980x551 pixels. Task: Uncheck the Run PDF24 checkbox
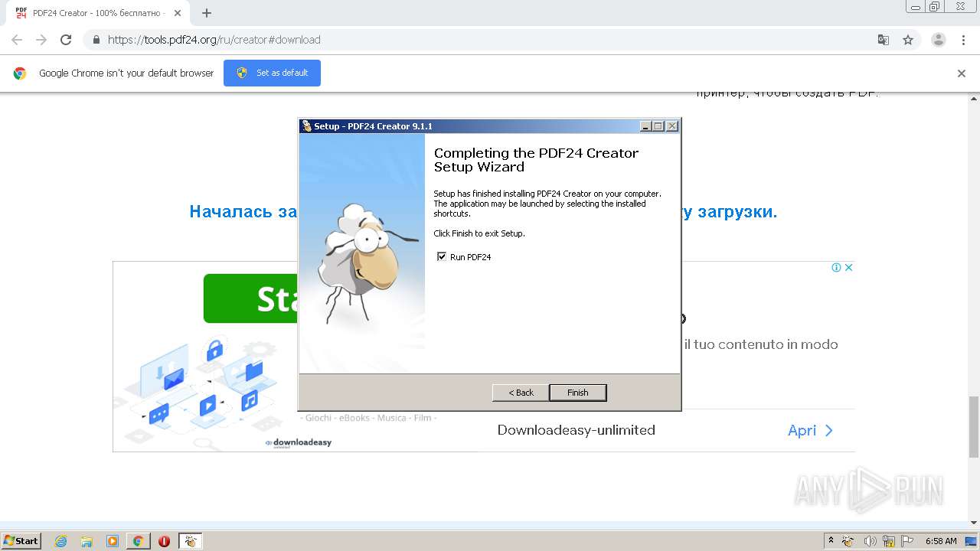click(441, 256)
